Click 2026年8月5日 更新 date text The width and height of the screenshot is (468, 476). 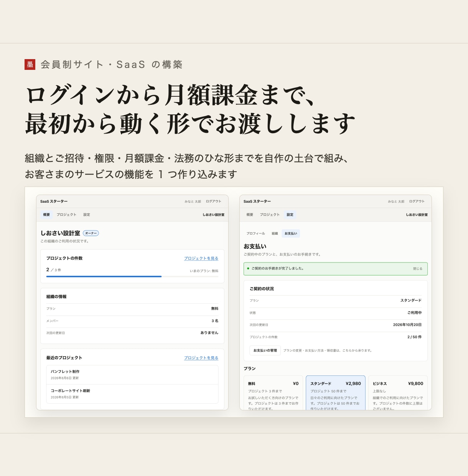pos(64,397)
